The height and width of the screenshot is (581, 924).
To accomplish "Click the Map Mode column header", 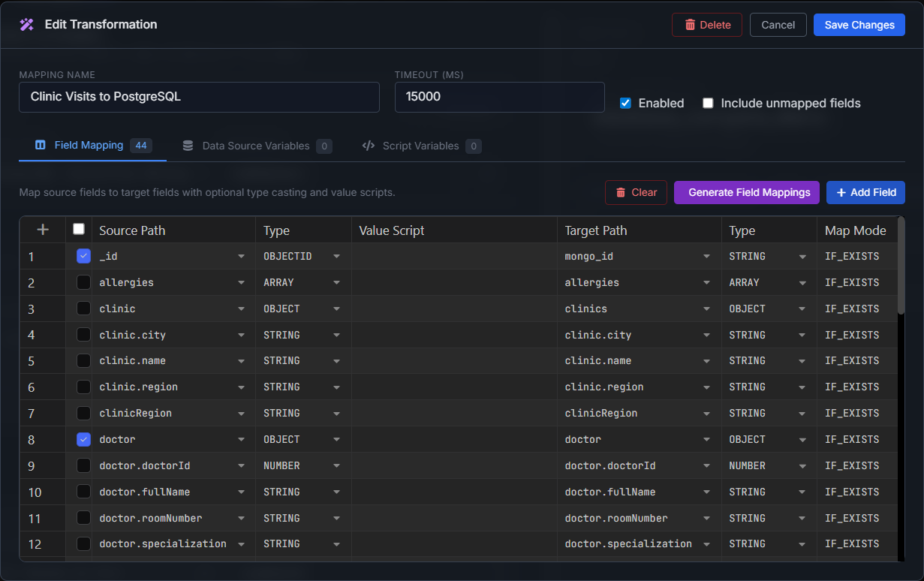I will coord(856,230).
